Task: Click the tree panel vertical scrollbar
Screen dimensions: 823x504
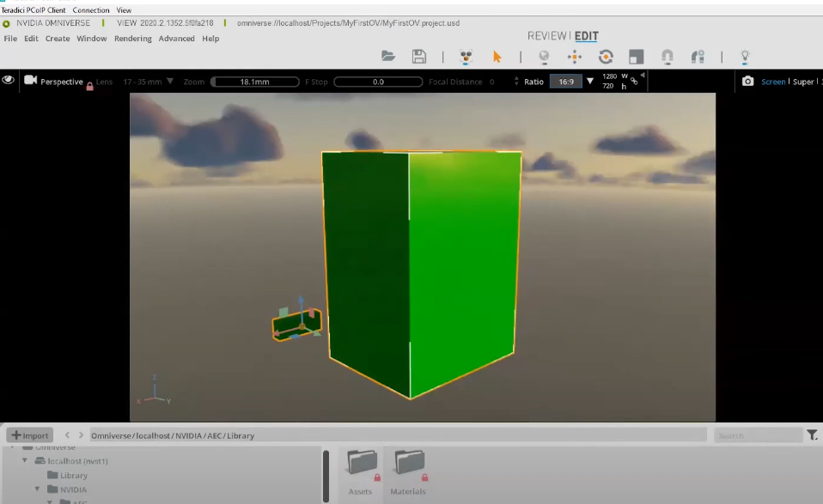Action: (326, 476)
